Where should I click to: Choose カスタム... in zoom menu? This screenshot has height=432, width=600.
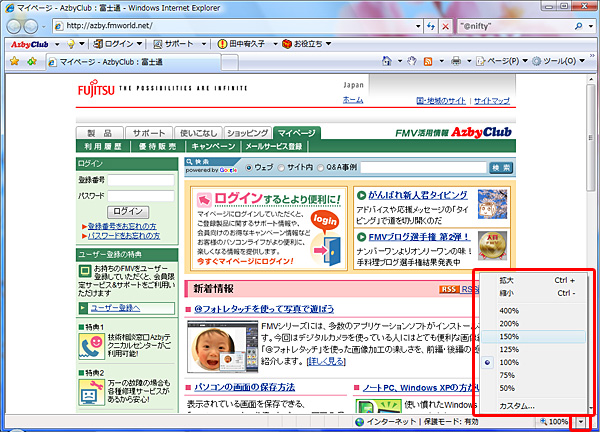tap(534, 406)
